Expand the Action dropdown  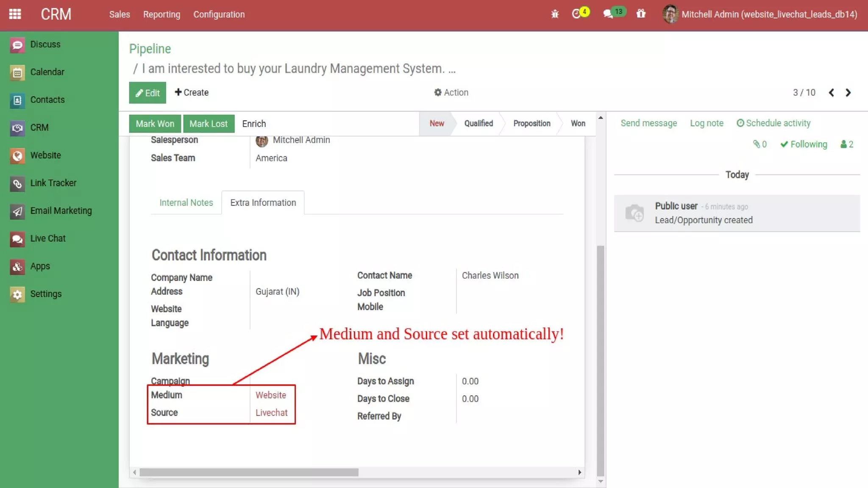451,92
